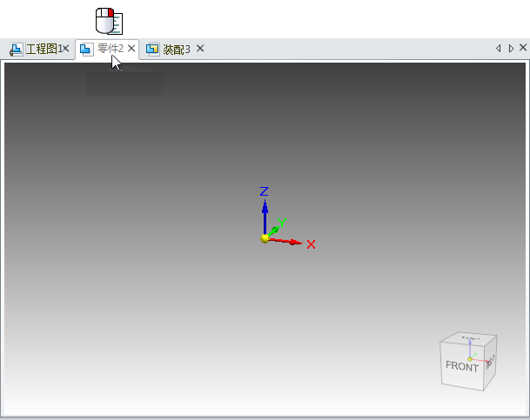This screenshot has height=420, width=530.
Task: Select the 零件2 tab label
Action: coord(111,49)
